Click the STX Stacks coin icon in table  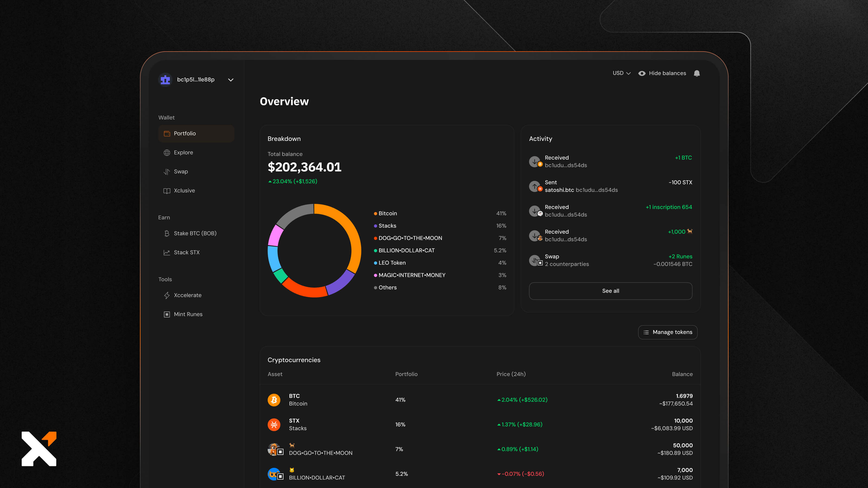click(x=274, y=425)
